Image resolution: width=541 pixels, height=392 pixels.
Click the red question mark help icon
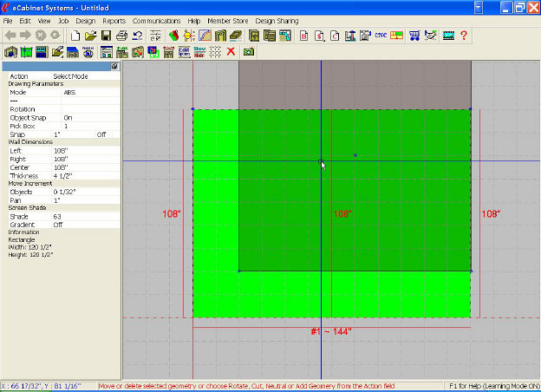coord(464,36)
